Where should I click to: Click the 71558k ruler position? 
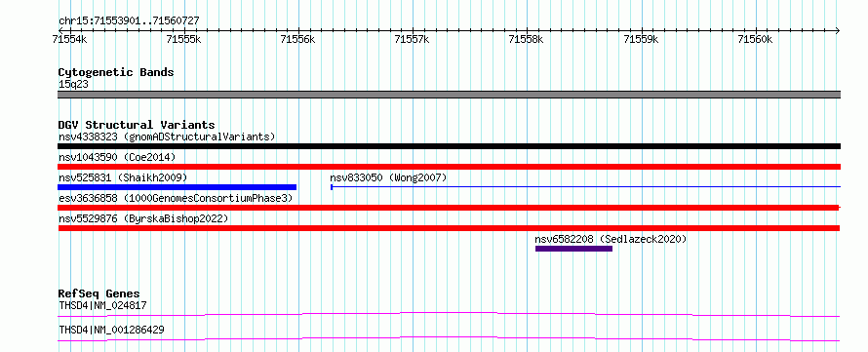[527, 40]
